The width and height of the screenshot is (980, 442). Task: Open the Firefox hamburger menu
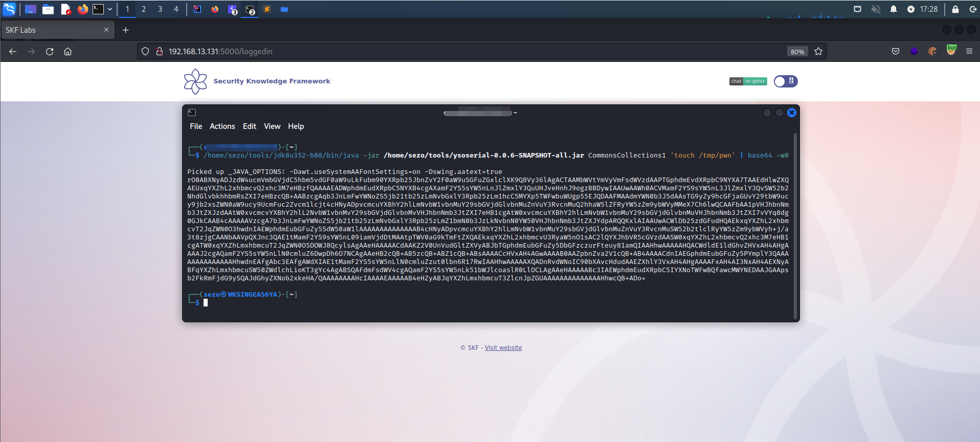[x=969, y=51]
